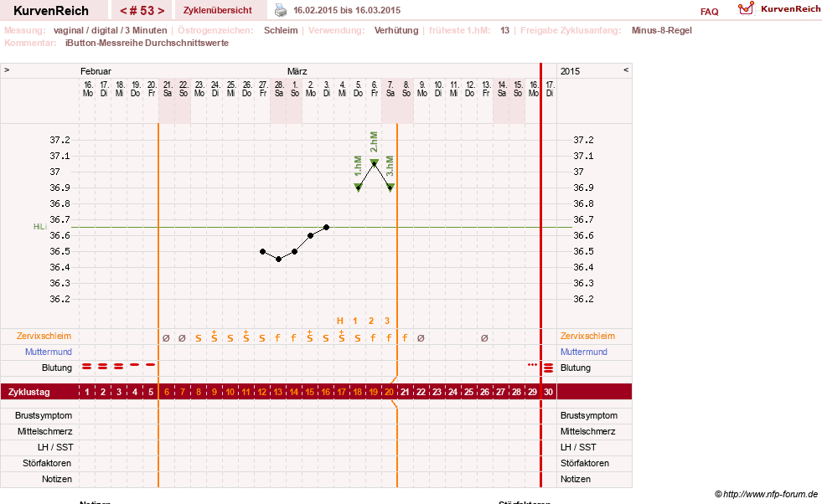Click Zyklustag number 30
This screenshot has height=504, width=822.
point(548,392)
